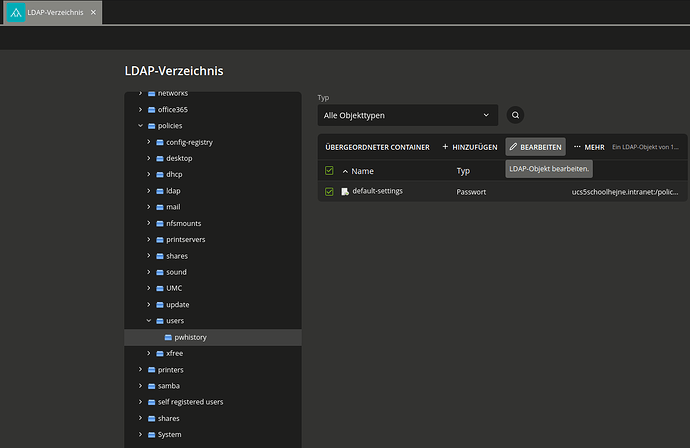Click the printers folder icon
Screen dimensions: 690x448
click(151, 370)
